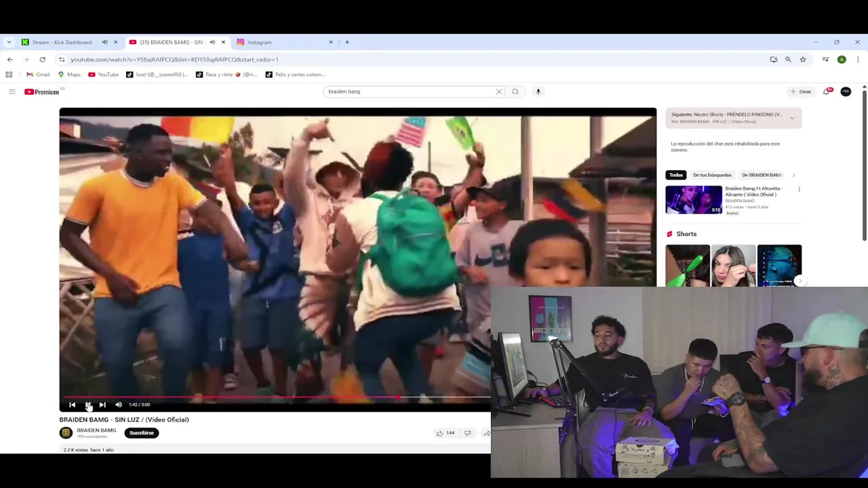Open the first Shorts thumbnail

coord(688,266)
